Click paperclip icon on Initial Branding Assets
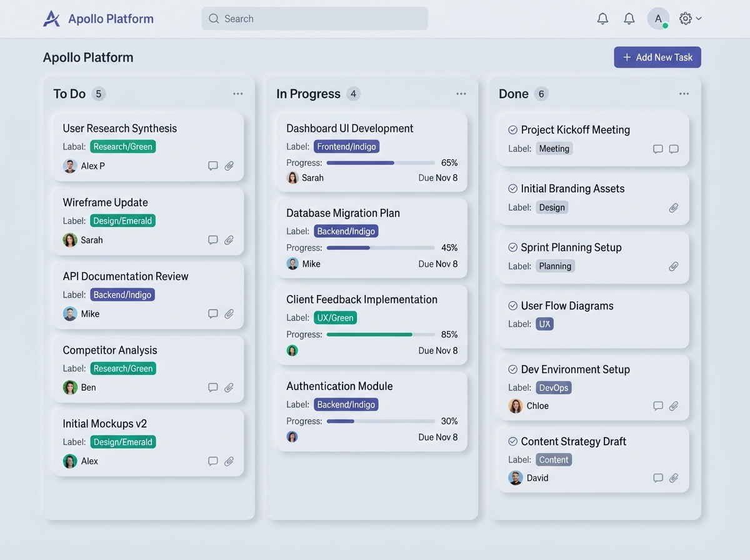 (674, 207)
